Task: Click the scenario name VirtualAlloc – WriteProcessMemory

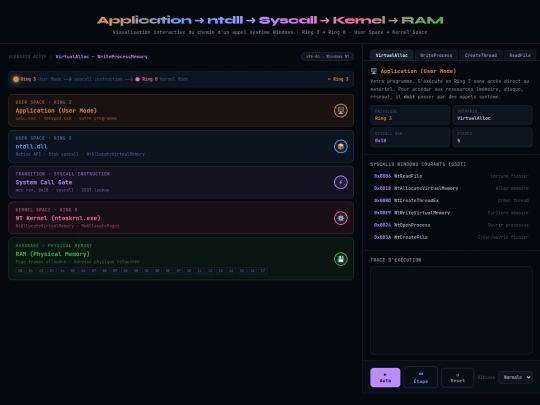Action: [102, 56]
